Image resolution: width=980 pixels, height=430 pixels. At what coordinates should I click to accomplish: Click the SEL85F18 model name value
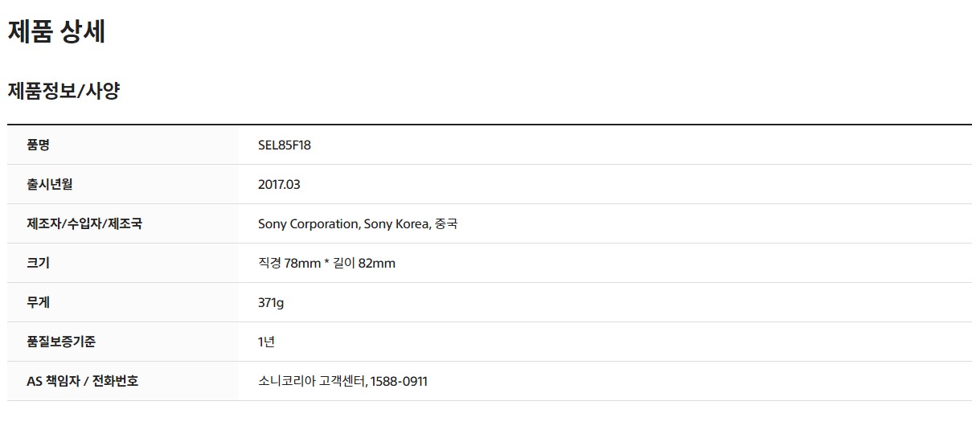click(285, 145)
